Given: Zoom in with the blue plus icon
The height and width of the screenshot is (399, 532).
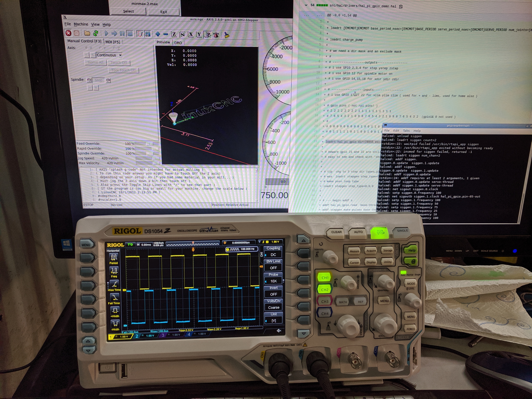Looking at the screenshot, I should (x=158, y=34).
